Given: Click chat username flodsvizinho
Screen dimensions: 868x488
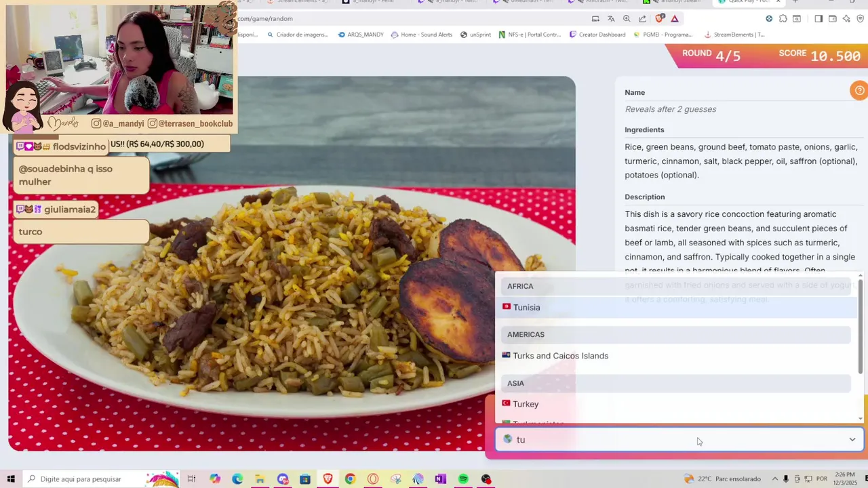Looking at the screenshot, I should click(x=79, y=146).
